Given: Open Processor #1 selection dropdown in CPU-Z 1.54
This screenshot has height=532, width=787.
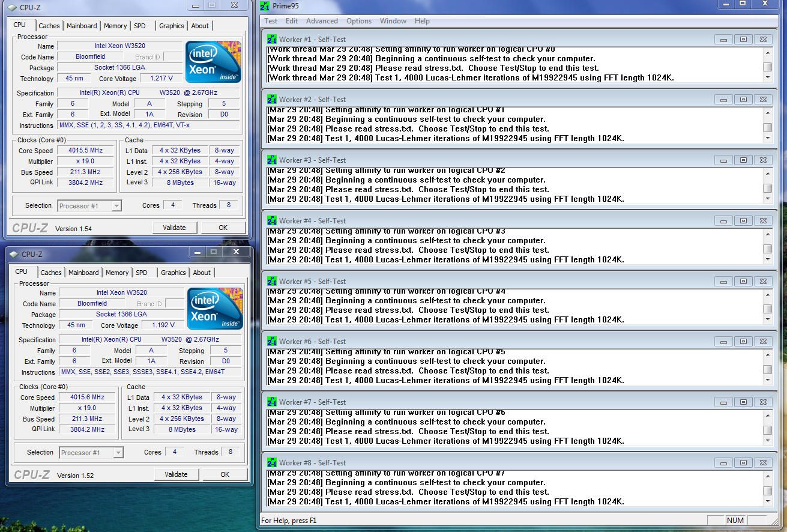Looking at the screenshot, I should coord(90,206).
